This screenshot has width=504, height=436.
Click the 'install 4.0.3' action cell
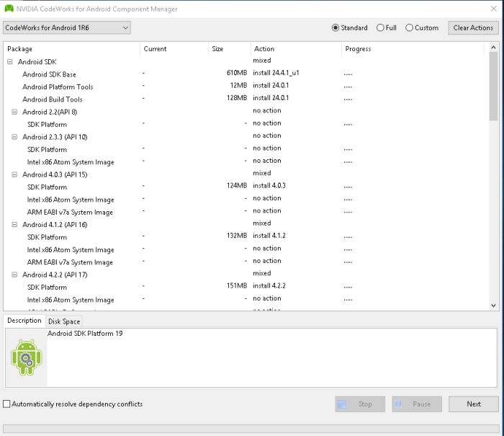[269, 185]
